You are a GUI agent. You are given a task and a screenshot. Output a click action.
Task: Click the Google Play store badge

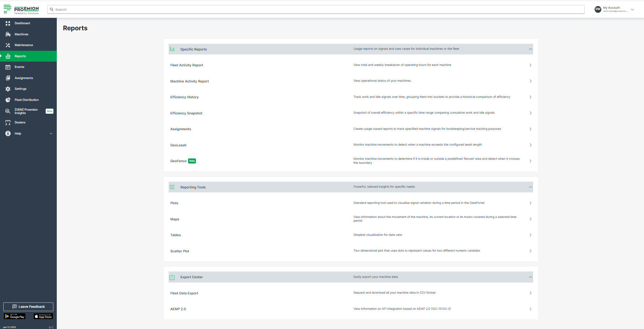[x=14, y=317]
